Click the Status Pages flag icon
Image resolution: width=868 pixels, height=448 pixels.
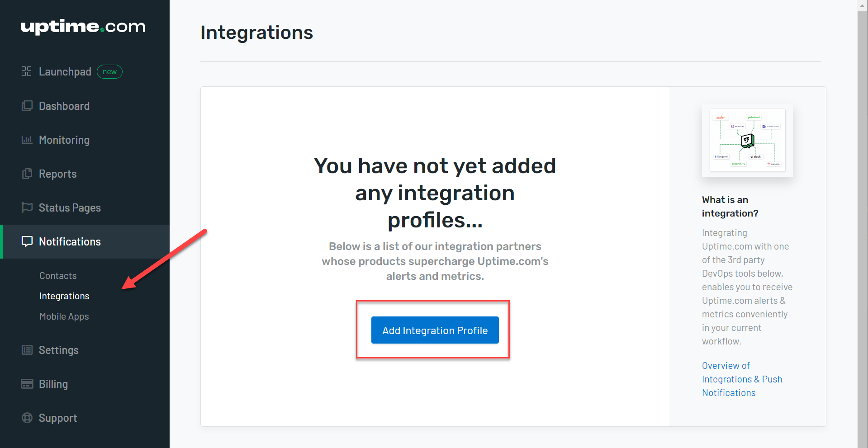27,207
